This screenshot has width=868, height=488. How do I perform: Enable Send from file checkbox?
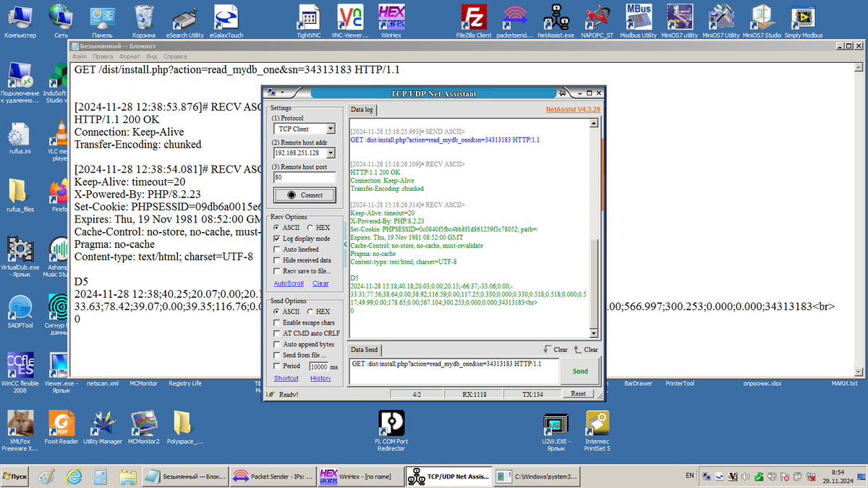(278, 355)
